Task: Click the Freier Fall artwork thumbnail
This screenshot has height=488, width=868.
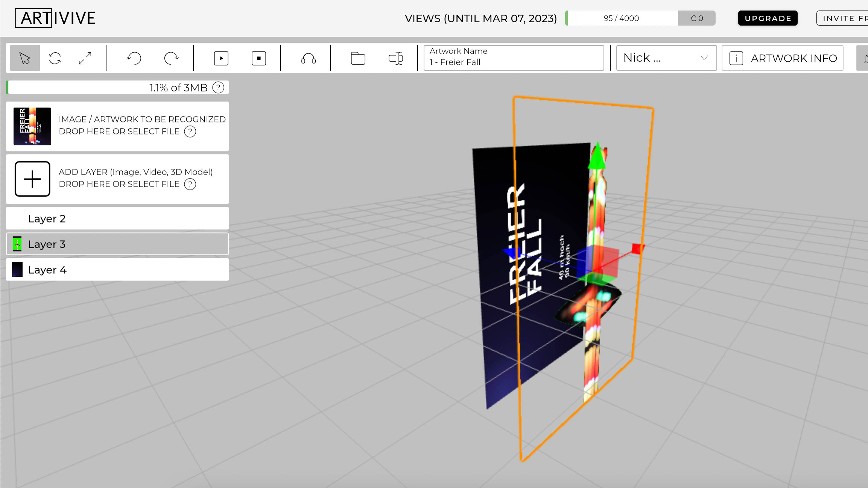Action: pos(32,126)
